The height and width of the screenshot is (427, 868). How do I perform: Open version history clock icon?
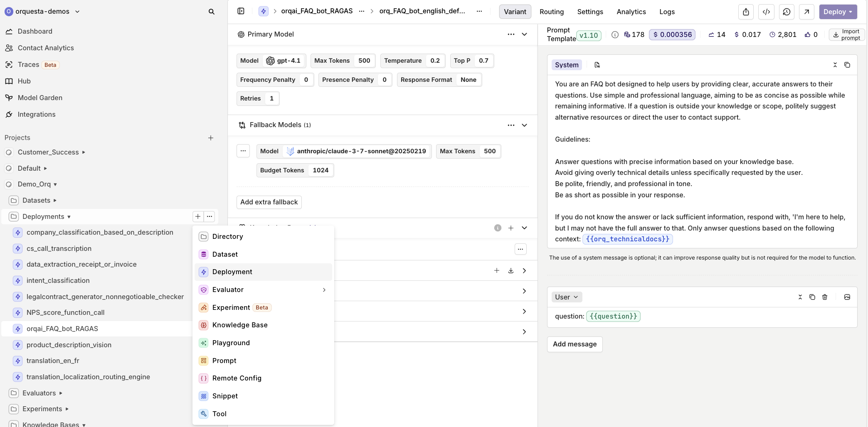click(x=787, y=12)
